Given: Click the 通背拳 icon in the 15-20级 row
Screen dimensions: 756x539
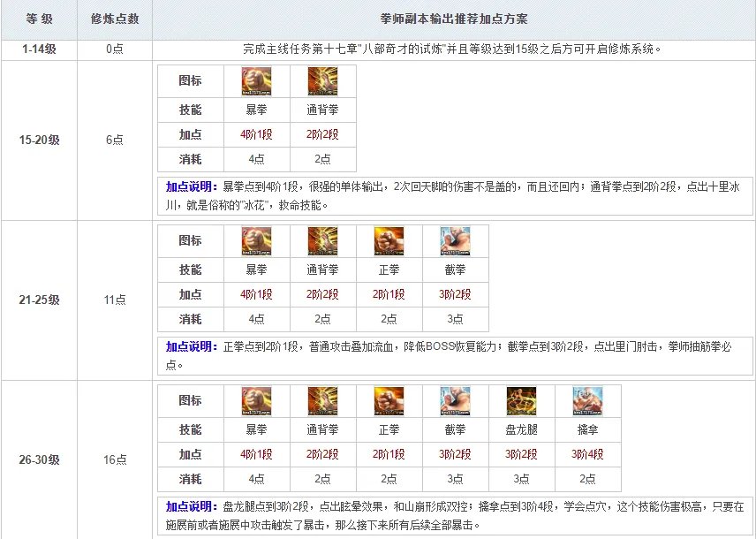Looking at the screenshot, I should pos(322,80).
